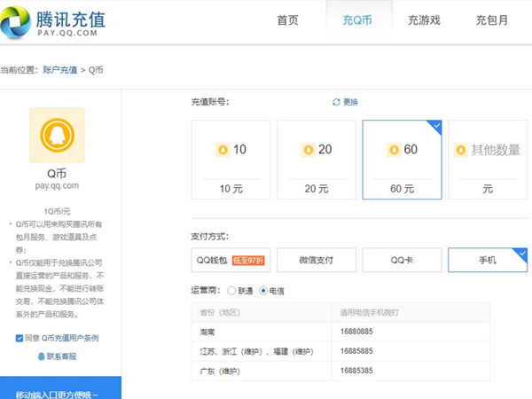Open the 首页 navigation tab

coord(287,20)
